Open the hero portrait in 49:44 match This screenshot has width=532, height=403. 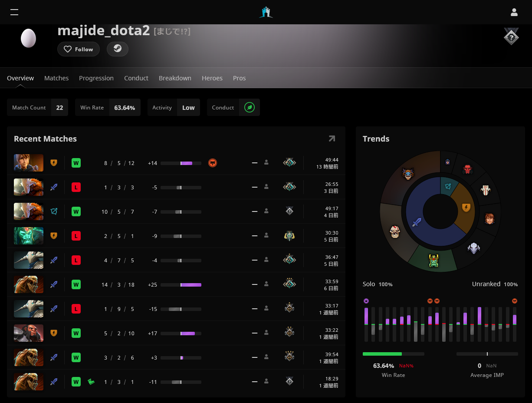pyautogui.click(x=29, y=163)
